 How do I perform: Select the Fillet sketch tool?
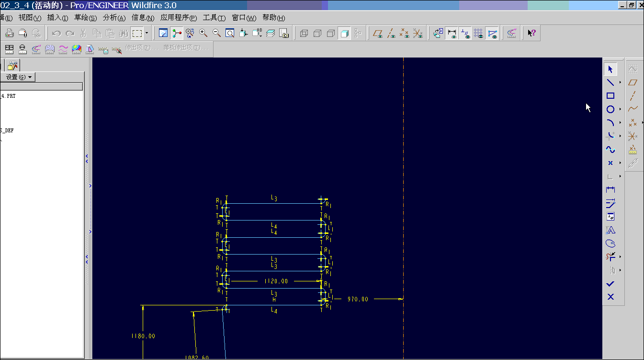(x=610, y=136)
